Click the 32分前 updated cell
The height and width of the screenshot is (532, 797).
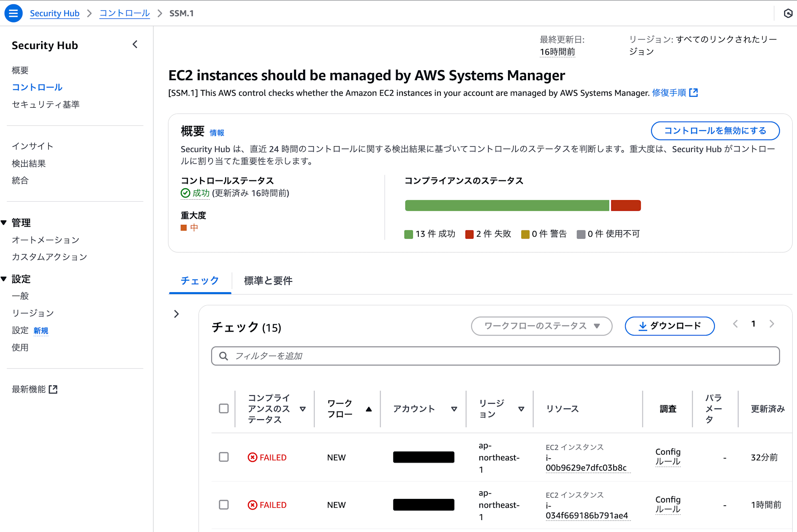coord(764,457)
